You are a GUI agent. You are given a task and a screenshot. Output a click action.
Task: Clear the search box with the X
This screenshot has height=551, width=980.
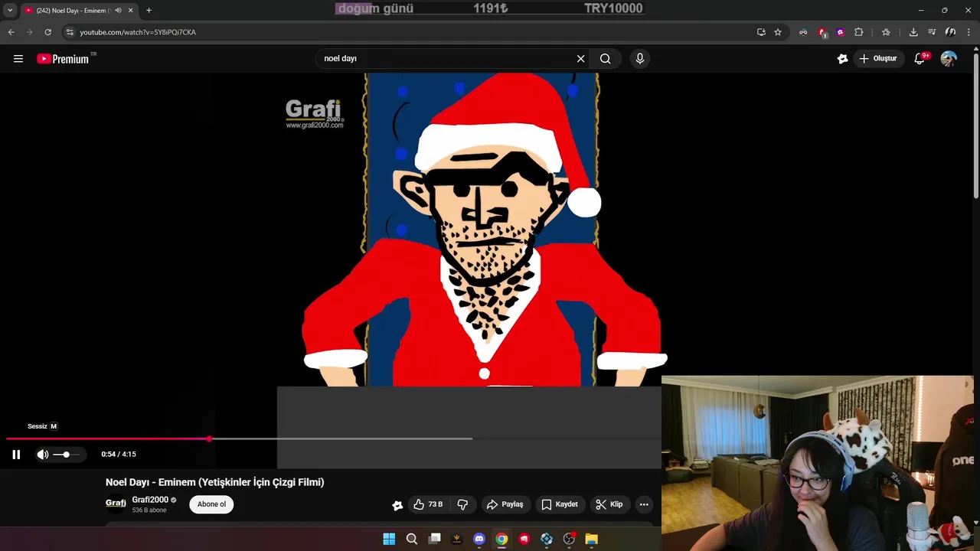pyautogui.click(x=580, y=59)
